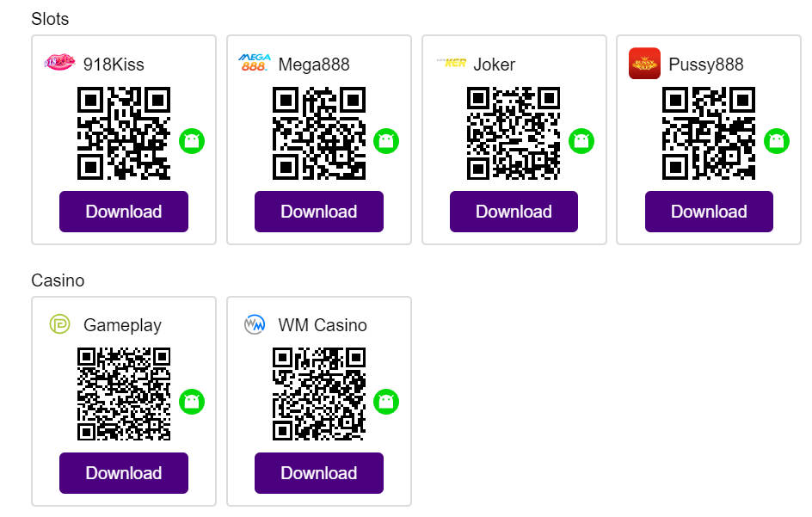Download the WM Casino app

(x=319, y=473)
